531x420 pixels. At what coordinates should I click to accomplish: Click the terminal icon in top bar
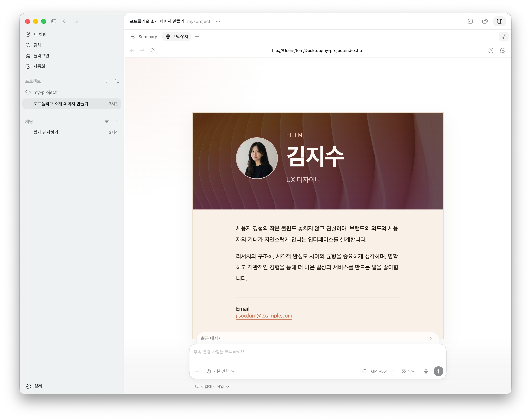point(470,21)
